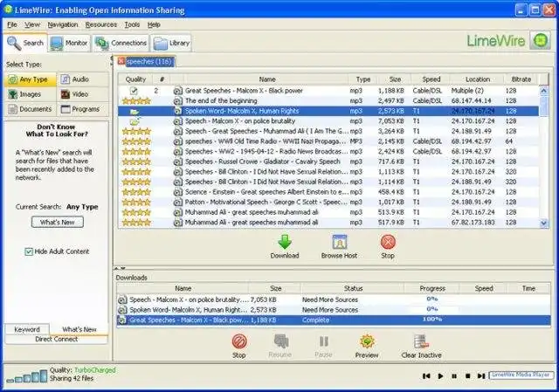559x392 pixels.
Task: Select the Audio search type
Action: (x=83, y=79)
